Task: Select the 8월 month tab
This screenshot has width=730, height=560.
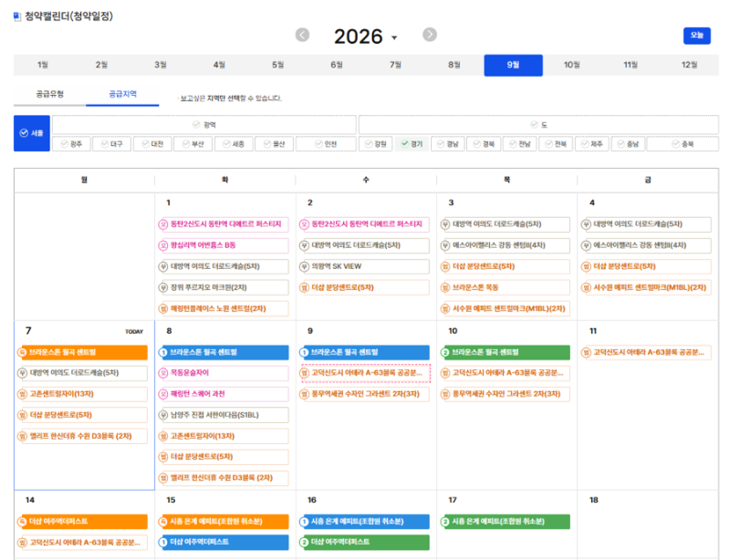Action: [x=454, y=65]
